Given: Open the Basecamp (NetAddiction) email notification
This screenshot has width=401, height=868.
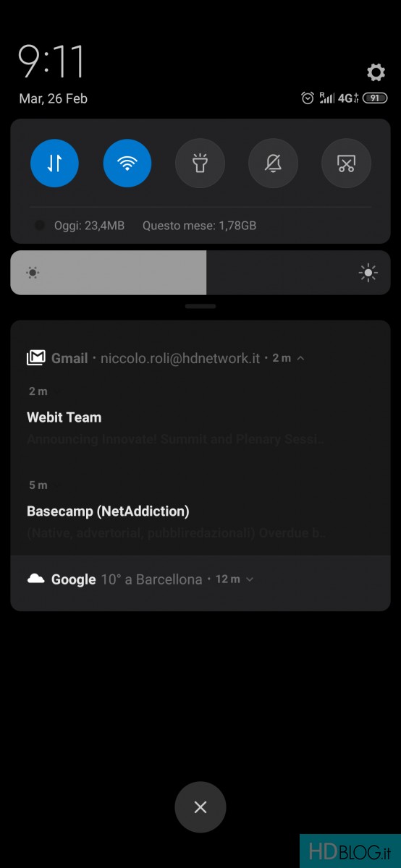Looking at the screenshot, I should pos(200,511).
